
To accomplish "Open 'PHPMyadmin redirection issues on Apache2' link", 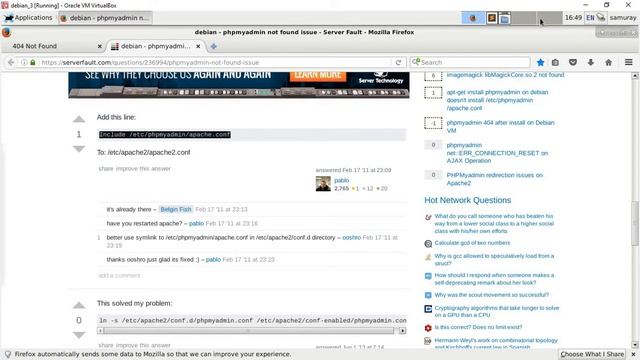I will pos(494,179).
